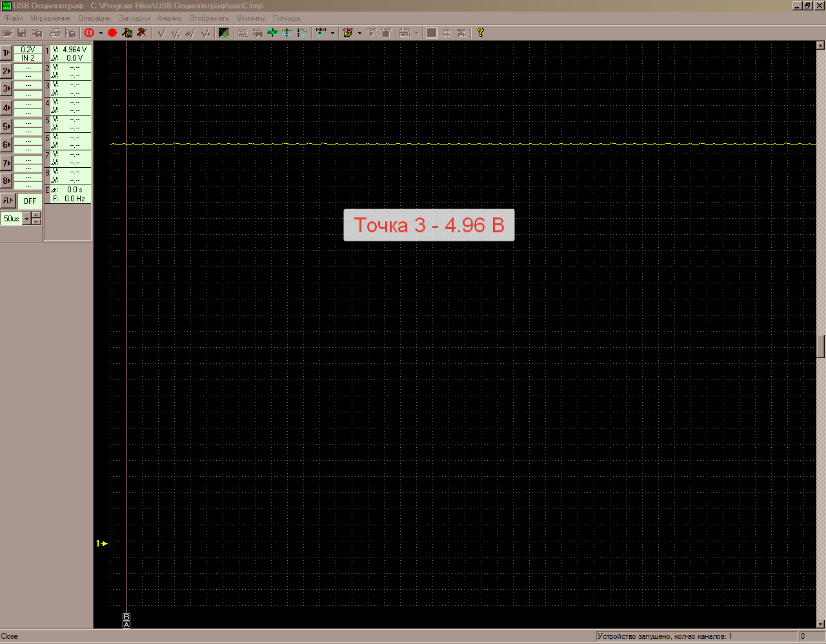The height and width of the screenshot is (644, 826).
Task: Start recording with the red circle button
Action: click(x=112, y=32)
